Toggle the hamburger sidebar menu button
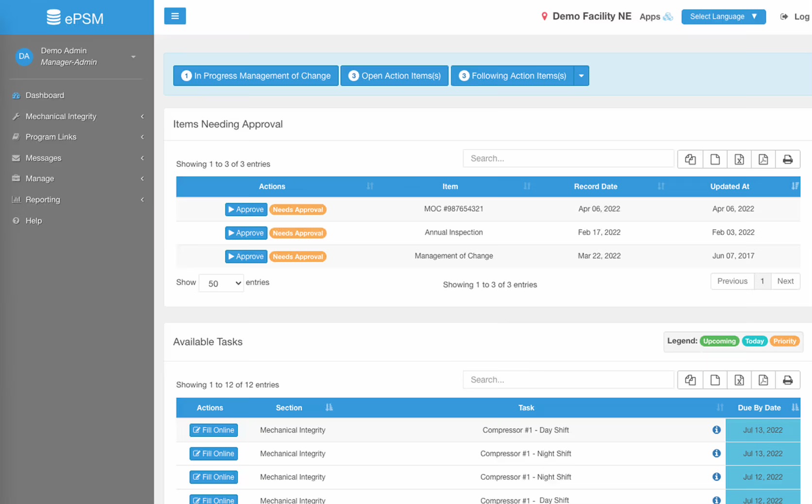The image size is (812, 504). 175,16
